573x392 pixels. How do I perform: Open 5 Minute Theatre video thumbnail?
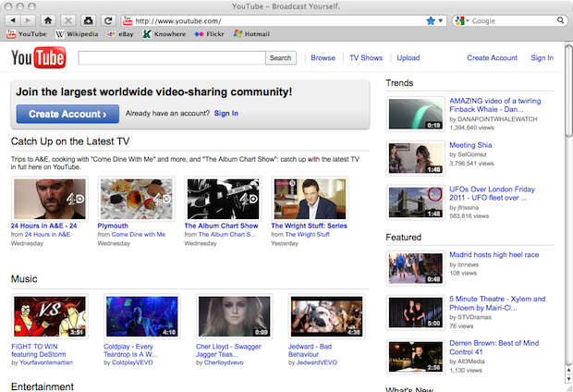pyautogui.click(x=416, y=312)
